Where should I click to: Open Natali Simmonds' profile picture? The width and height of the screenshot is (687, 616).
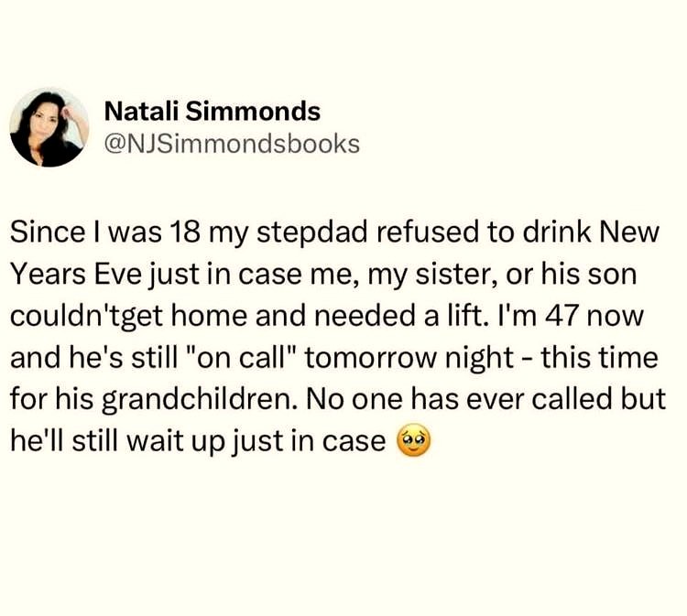49,127
